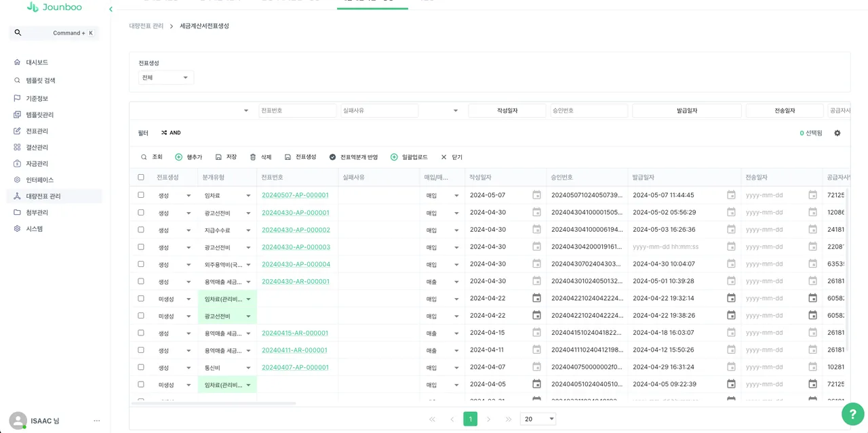Open 일괄업로드 bulk upload
868x433 pixels.
click(x=409, y=157)
